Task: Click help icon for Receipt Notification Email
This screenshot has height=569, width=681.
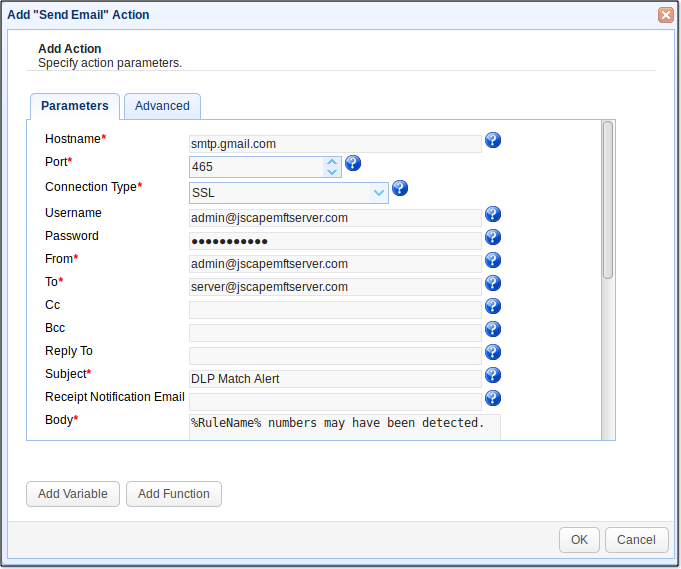Action: pyautogui.click(x=492, y=398)
